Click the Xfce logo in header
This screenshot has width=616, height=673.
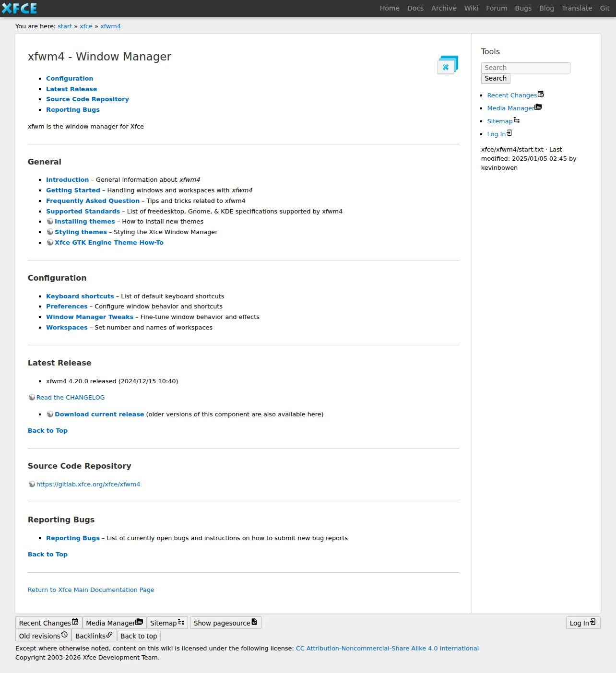tap(19, 8)
